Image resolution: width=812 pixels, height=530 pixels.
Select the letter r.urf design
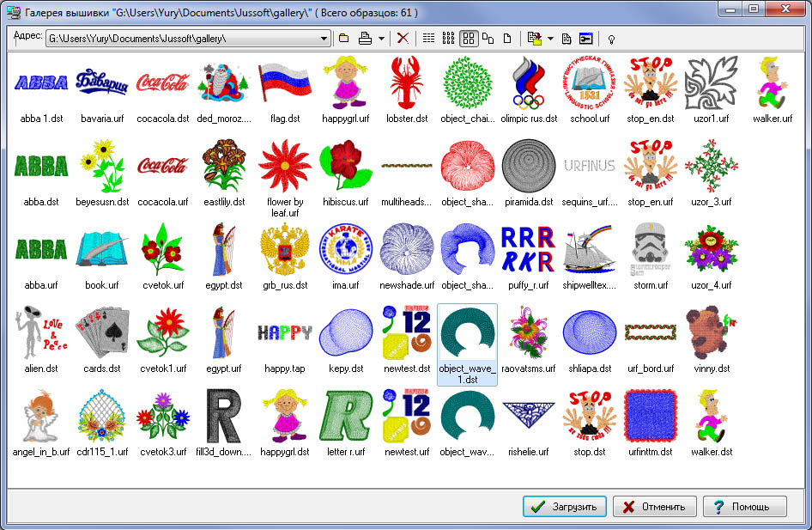tap(345, 417)
